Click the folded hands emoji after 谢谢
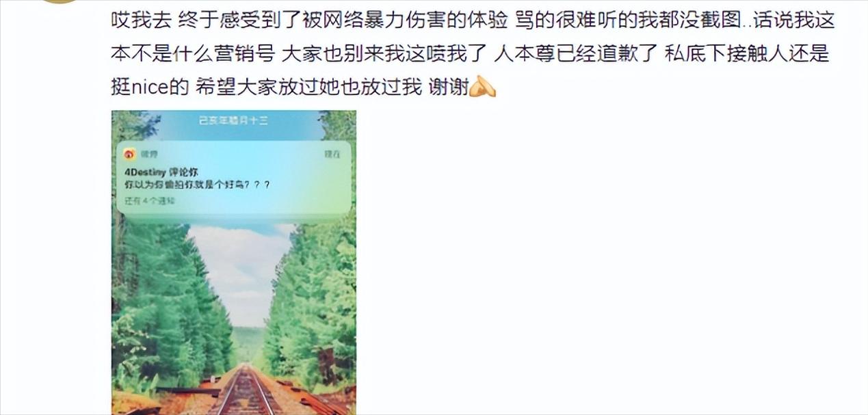Image resolution: width=868 pixels, height=415 pixels. point(482,86)
